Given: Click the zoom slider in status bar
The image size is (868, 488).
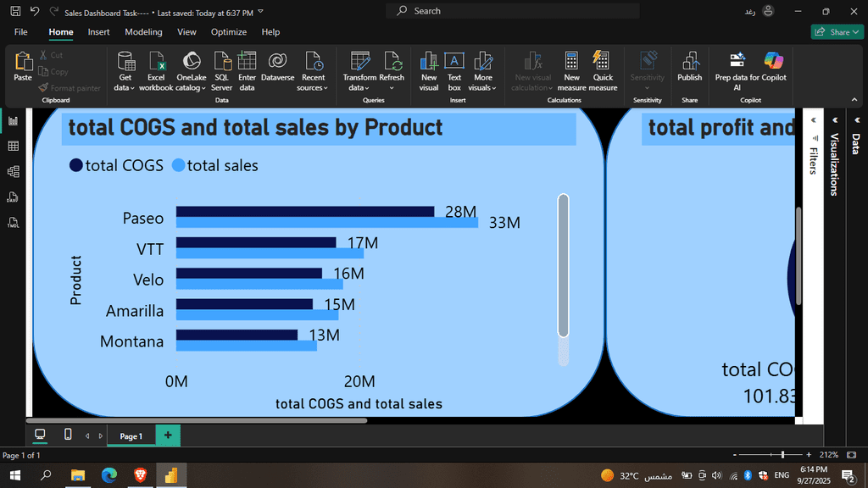Looking at the screenshot, I should [782, 455].
